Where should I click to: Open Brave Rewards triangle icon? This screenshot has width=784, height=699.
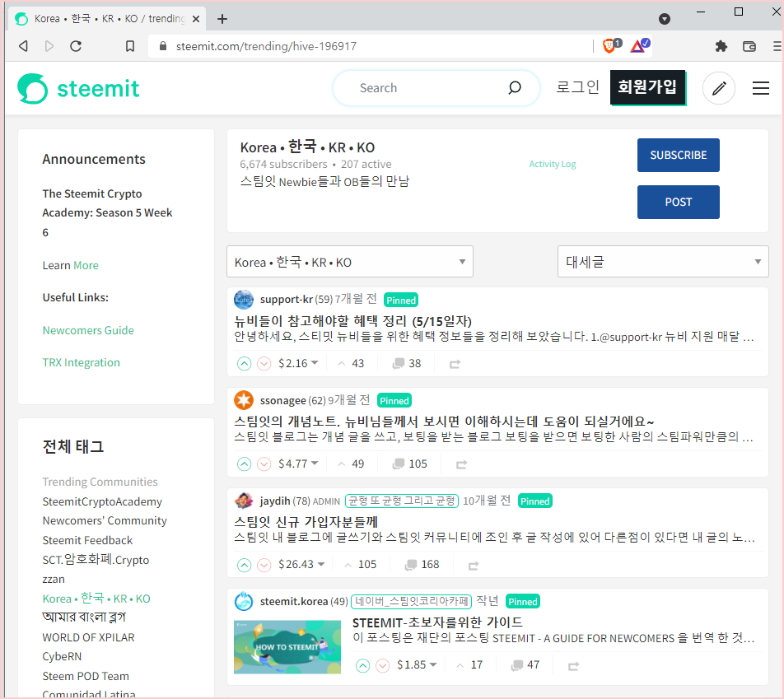640,45
